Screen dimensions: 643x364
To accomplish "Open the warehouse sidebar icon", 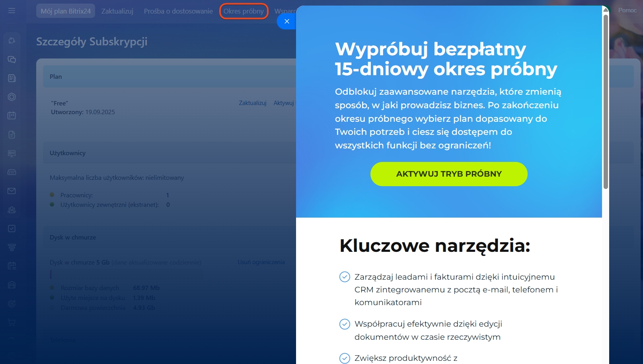I will 12,285.
